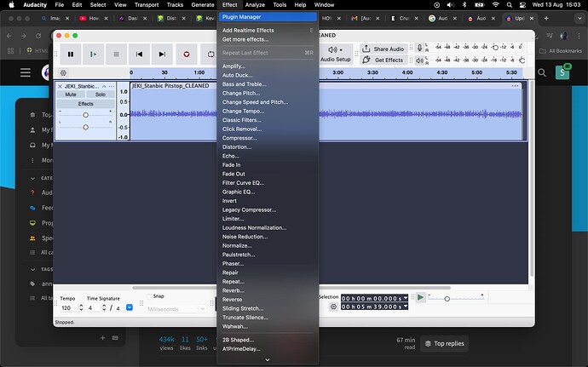Select Plugin Manager in Effect menu
The height and width of the screenshot is (367, 588).
point(268,17)
